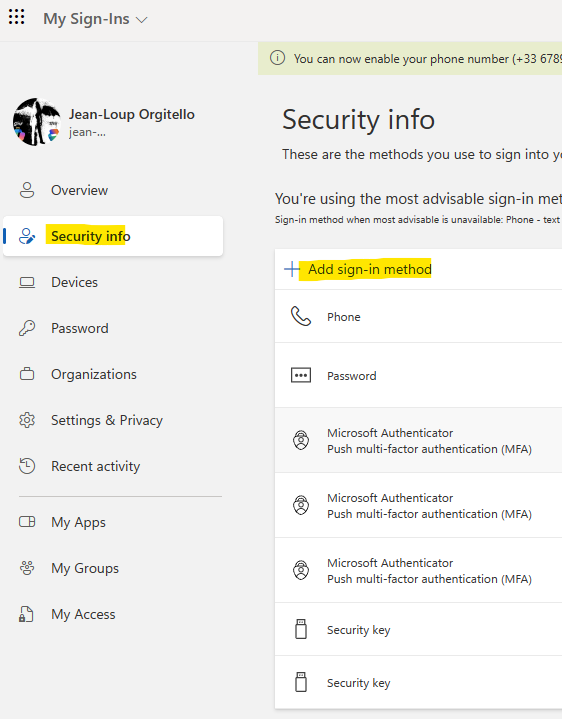Click the My Access locked document icon
The height and width of the screenshot is (719, 562).
(x=26, y=614)
